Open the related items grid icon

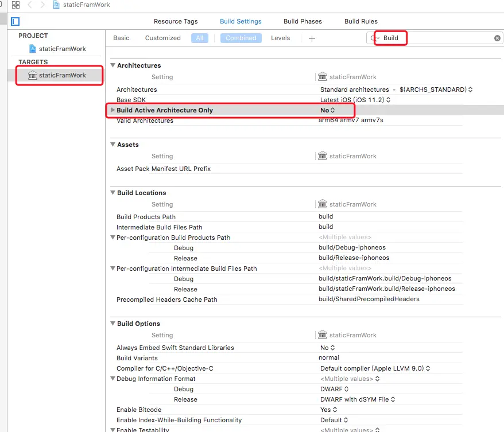coord(15,5)
